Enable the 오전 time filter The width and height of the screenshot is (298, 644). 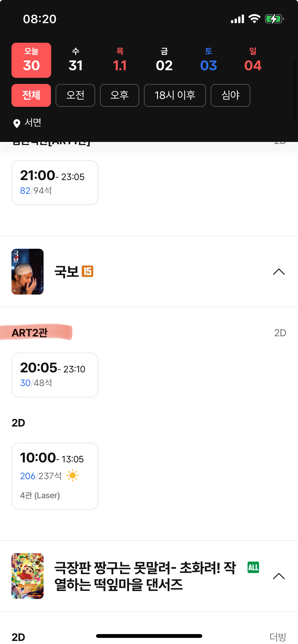click(x=75, y=95)
